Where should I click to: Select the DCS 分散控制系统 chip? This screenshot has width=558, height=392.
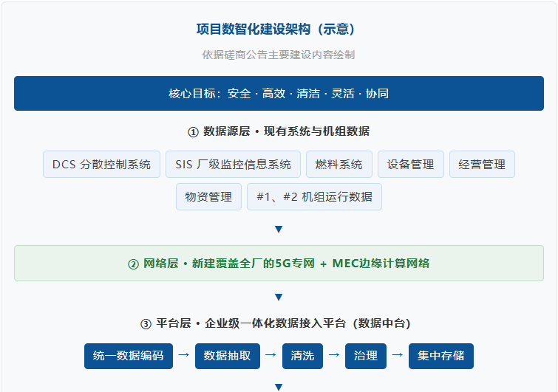pos(101,164)
